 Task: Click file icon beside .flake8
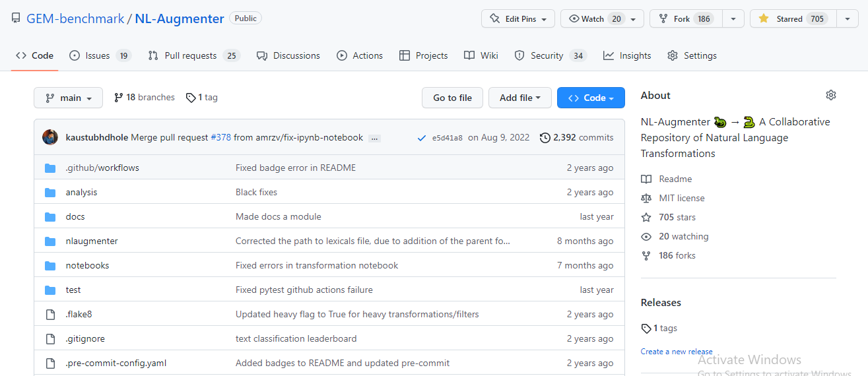(x=50, y=314)
